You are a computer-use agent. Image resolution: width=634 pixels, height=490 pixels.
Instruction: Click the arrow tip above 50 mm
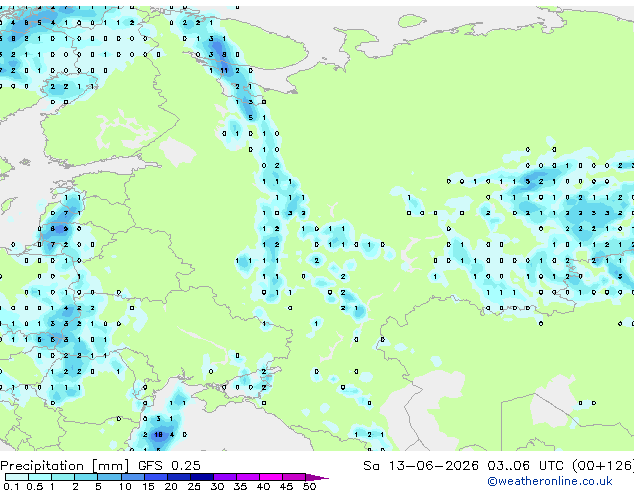317,477
